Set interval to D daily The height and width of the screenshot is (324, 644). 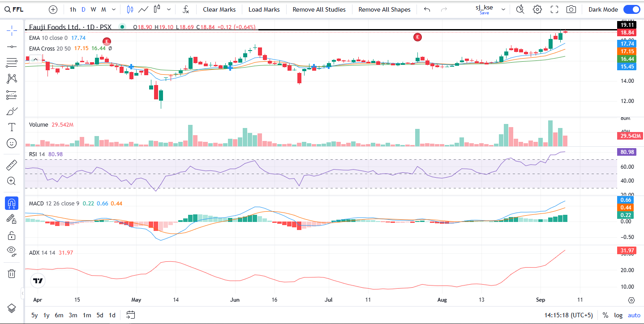click(x=83, y=9)
